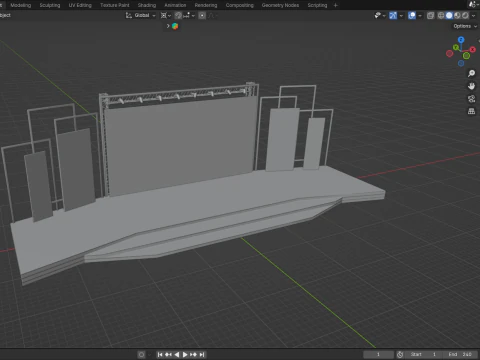Click the red X axis on navigation gizmo
The height and width of the screenshot is (360, 480).
[472, 49]
